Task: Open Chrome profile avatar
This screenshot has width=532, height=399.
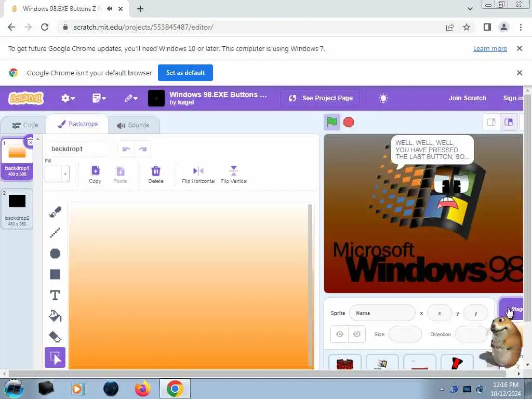Action: pos(504,27)
